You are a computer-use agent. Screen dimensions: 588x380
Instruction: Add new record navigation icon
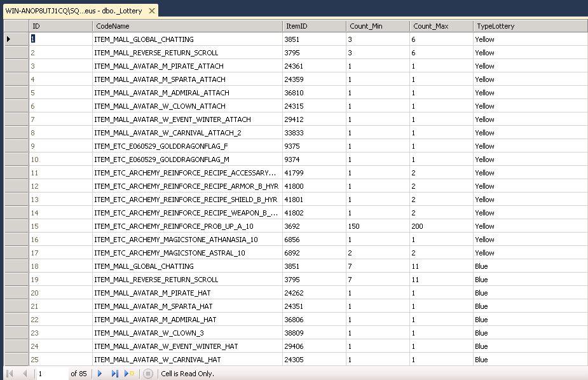[x=130, y=373]
